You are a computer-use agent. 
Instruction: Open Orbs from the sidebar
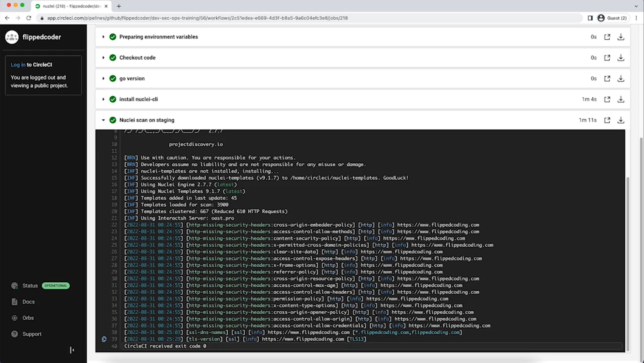[28, 318]
